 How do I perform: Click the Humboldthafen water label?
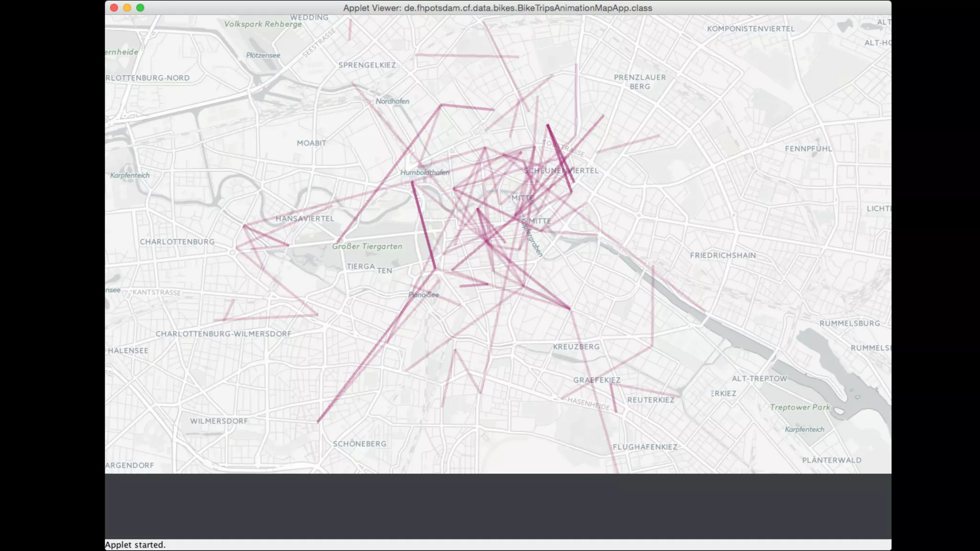click(425, 173)
